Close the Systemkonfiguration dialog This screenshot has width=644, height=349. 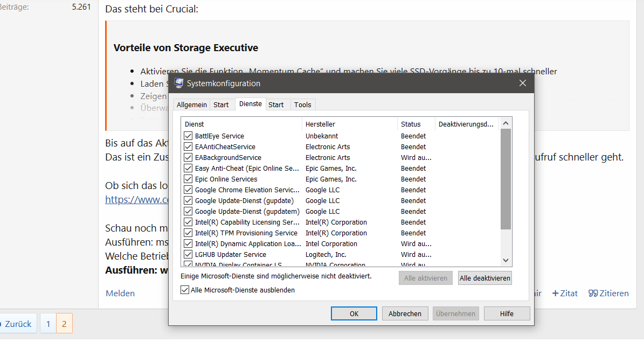(x=522, y=83)
